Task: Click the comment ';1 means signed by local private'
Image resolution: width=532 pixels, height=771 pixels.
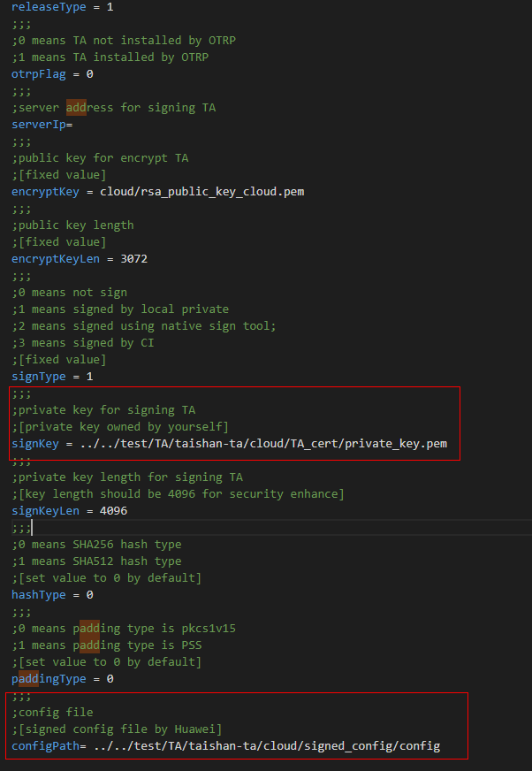Action: coord(120,309)
